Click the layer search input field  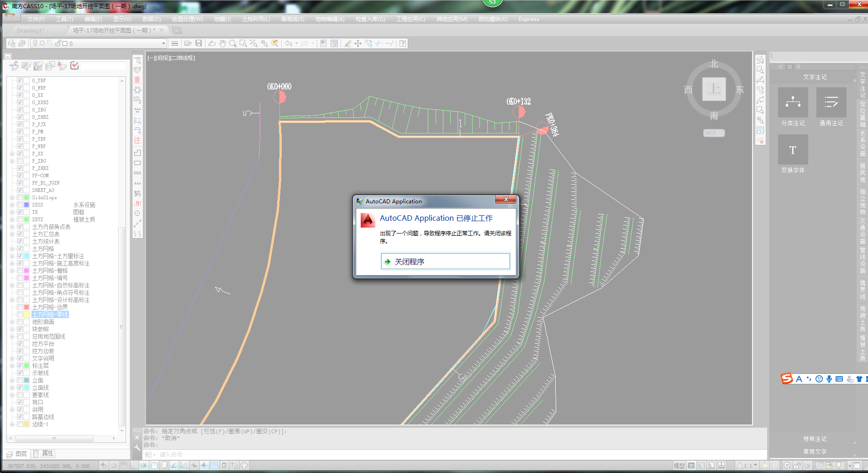point(103,66)
